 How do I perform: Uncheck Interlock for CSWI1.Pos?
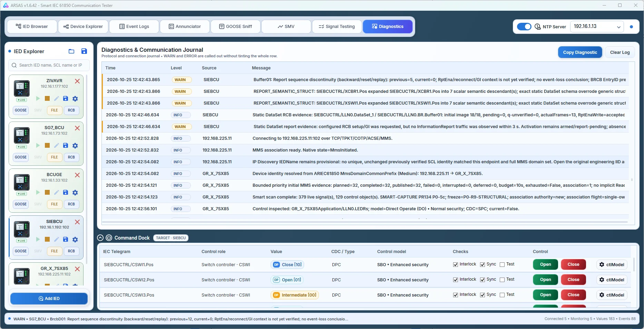tap(456, 265)
